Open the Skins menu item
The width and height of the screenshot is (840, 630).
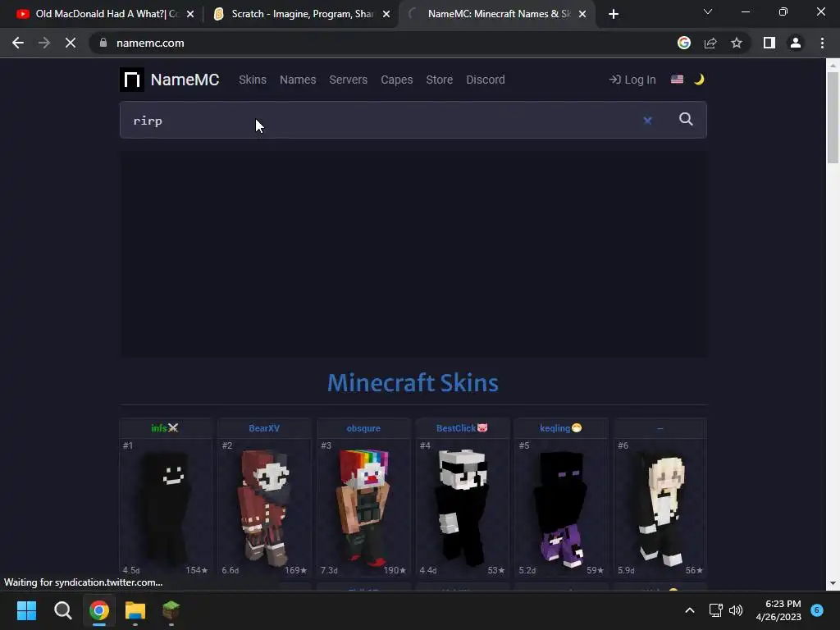click(253, 80)
